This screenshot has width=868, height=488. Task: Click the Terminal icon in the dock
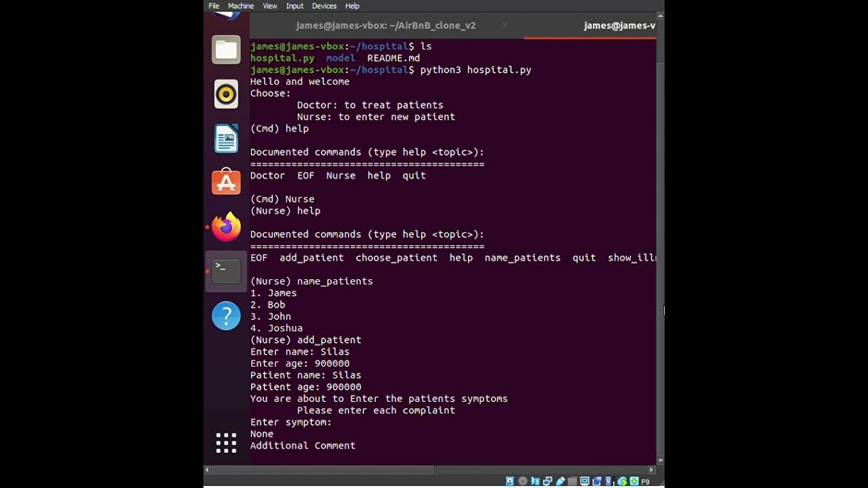pos(226,271)
